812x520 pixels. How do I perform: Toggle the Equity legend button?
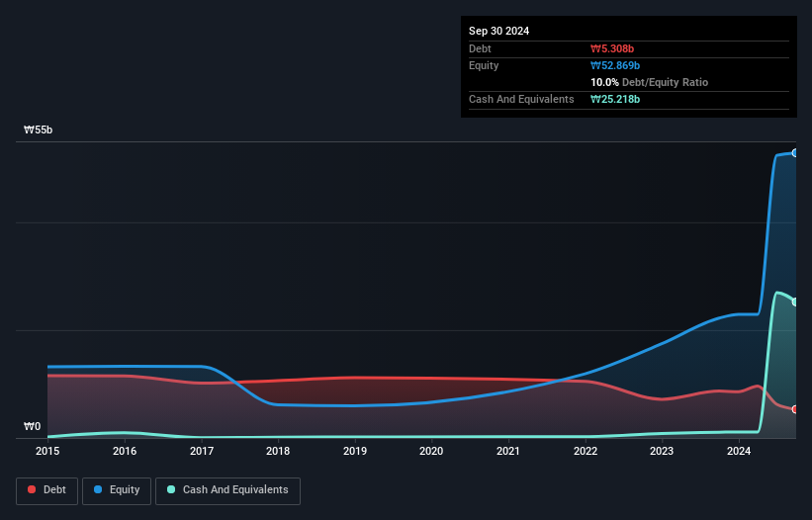pos(117,490)
